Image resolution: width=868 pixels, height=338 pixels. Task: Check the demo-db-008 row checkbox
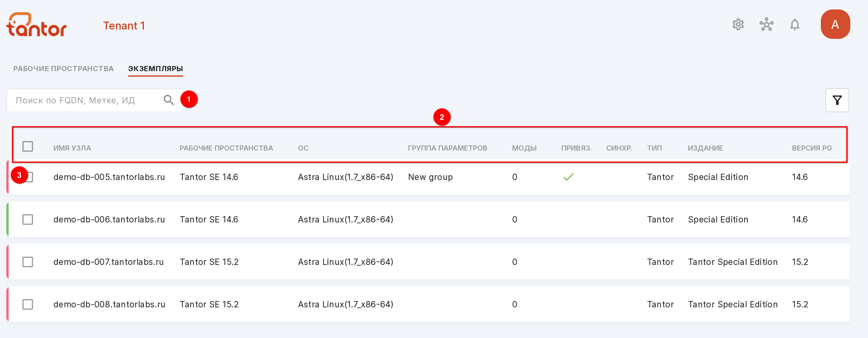(28, 304)
